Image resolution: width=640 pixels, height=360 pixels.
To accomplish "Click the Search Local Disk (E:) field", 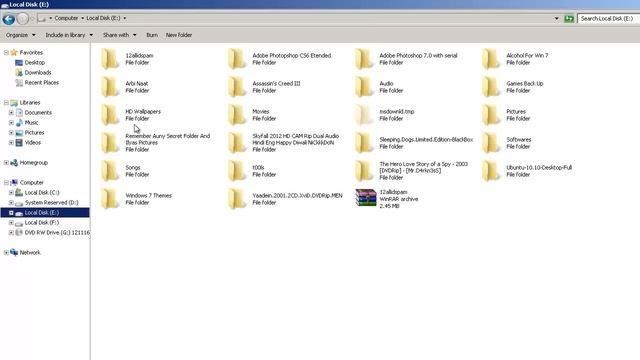I will coord(608,19).
